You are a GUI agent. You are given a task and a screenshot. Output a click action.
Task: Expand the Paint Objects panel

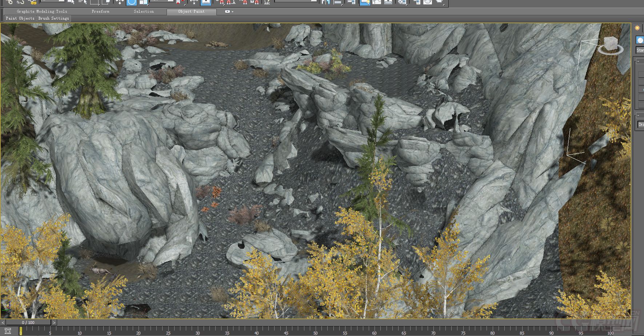(x=20, y=18)
